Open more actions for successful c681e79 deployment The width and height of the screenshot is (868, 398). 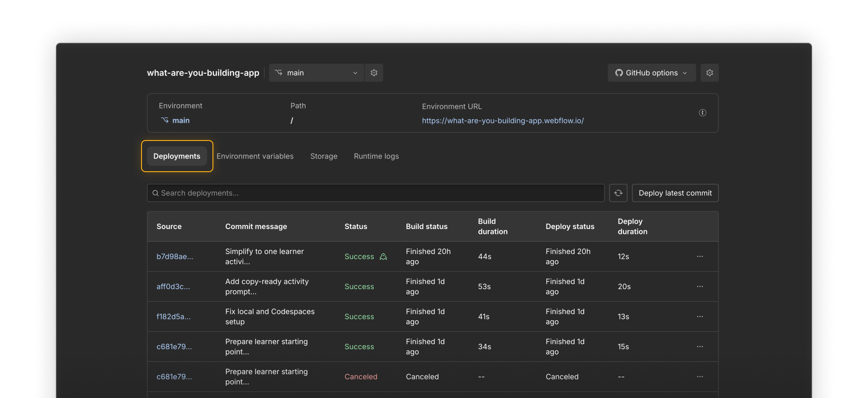click(x=700, y=346)
